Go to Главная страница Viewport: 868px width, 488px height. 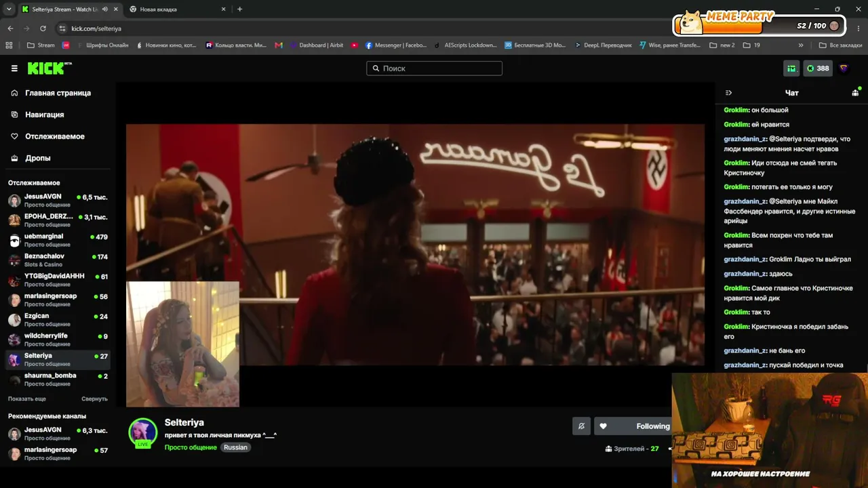pyautogui.click(x=58, y=93)
